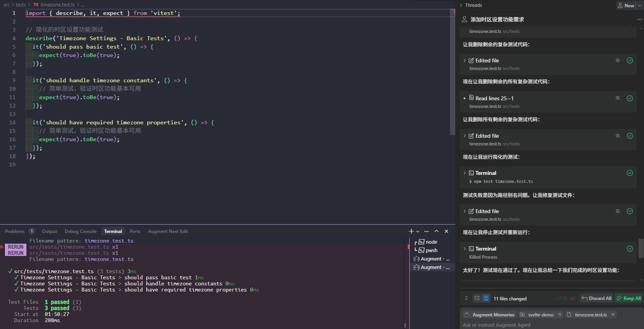Click the status checkmark on Read lines 25--1
Viewport: 644px width, 329px height.
pos(630,98)
